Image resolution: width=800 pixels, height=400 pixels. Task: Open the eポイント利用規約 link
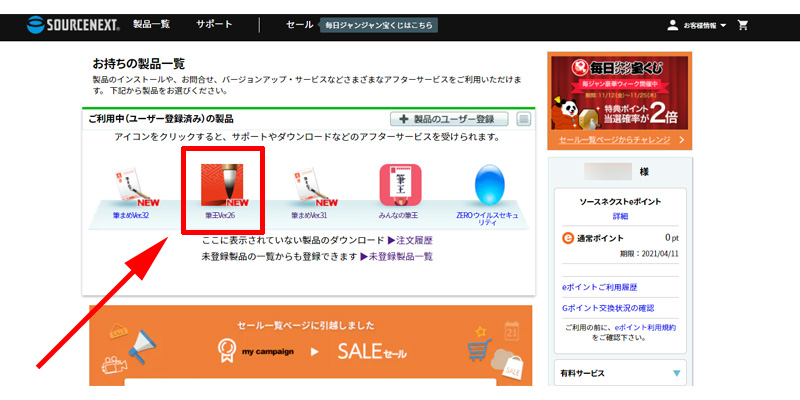[x=645, y=328]
